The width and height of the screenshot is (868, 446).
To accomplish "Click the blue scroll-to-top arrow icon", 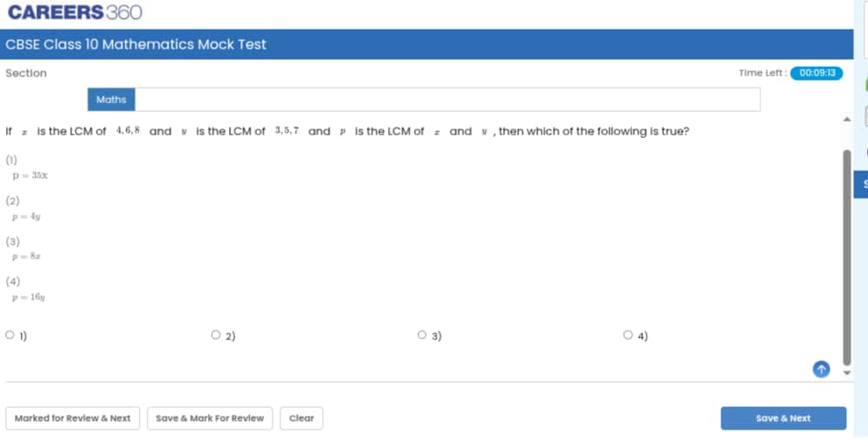I will click(821, 369).
